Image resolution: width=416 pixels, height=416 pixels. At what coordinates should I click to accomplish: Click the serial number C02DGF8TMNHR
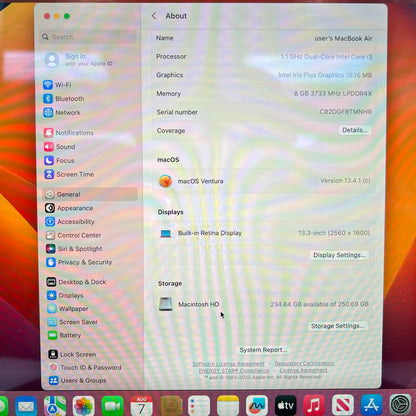[x=346, y=112]
